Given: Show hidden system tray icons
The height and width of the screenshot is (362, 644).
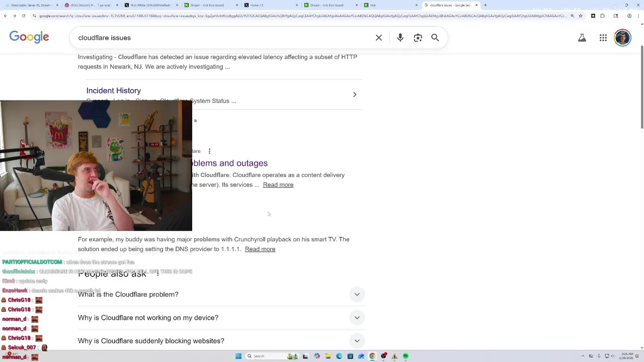Looking at the screenshot, I should [583, 356].
